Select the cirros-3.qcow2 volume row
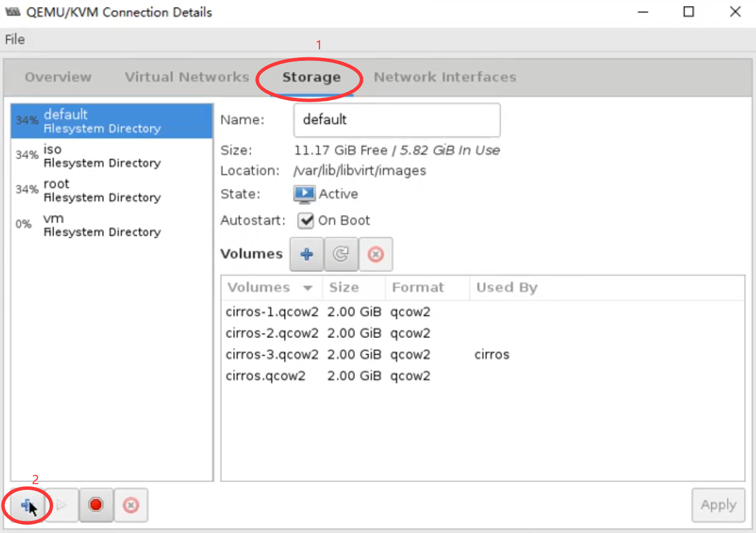The width and height of the screenshot is (756, 533). (x=272, y=355)
